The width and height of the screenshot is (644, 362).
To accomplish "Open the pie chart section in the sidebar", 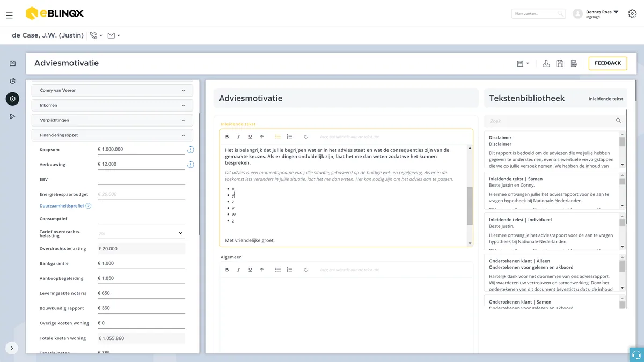I will pyautogui.click(x=12, y=81).
